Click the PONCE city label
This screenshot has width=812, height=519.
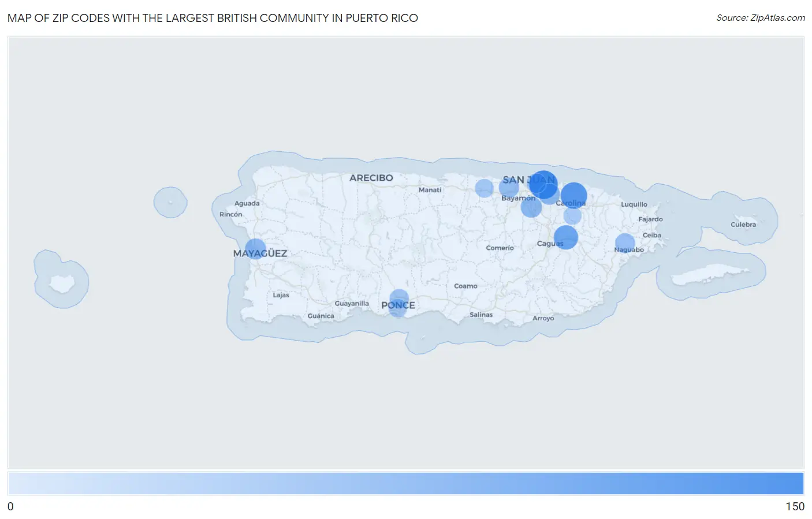398,305
